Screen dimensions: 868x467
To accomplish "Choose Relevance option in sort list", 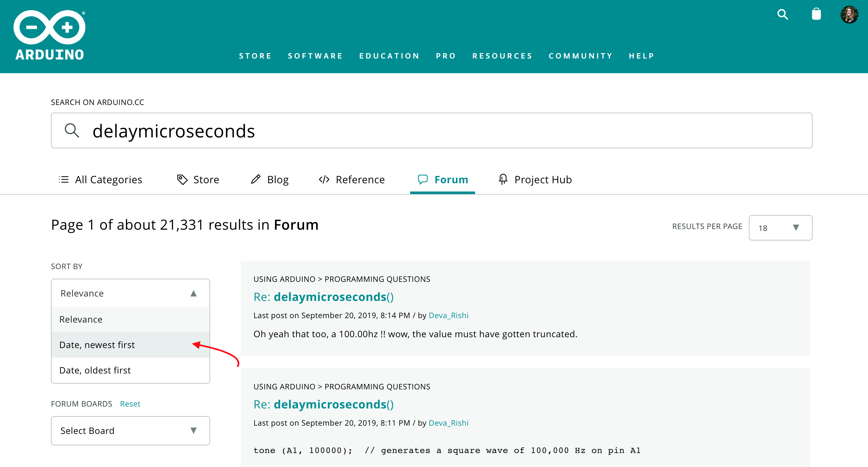I will 131,319.
